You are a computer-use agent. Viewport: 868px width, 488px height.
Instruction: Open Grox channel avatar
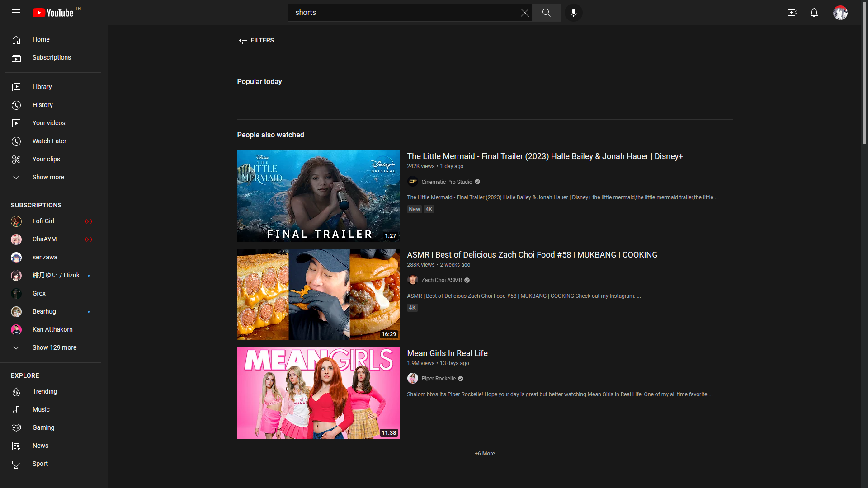pyautogui.click(x=16, y=294)
